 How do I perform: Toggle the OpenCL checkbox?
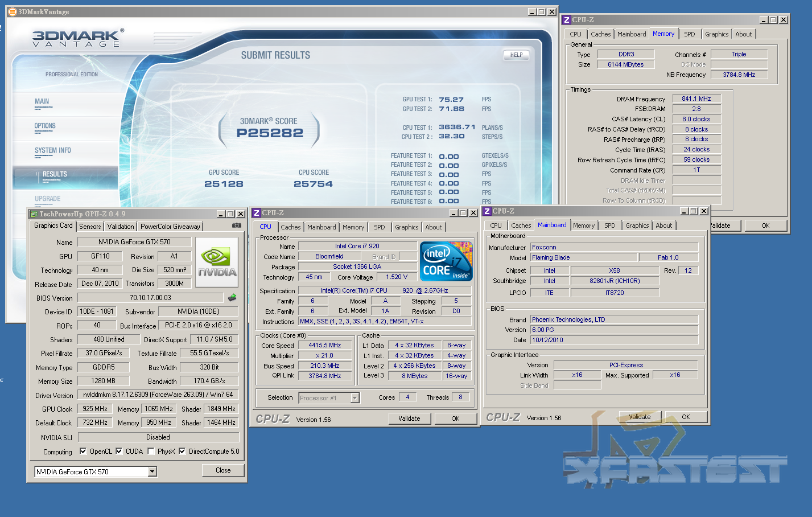[83, 451]
